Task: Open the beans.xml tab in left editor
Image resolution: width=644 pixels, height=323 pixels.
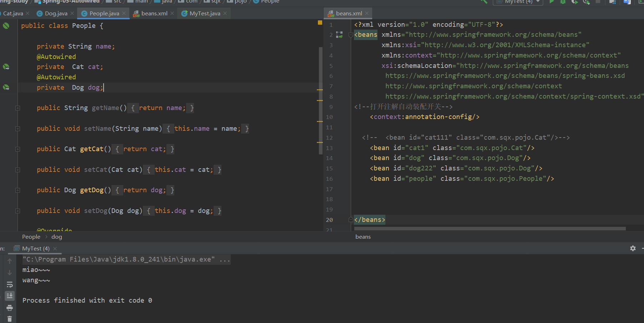Action: click(154, 14)
